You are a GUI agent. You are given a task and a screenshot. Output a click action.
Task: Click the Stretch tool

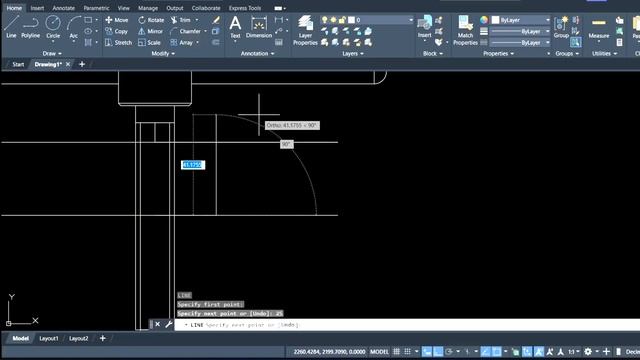coord(118,42)
